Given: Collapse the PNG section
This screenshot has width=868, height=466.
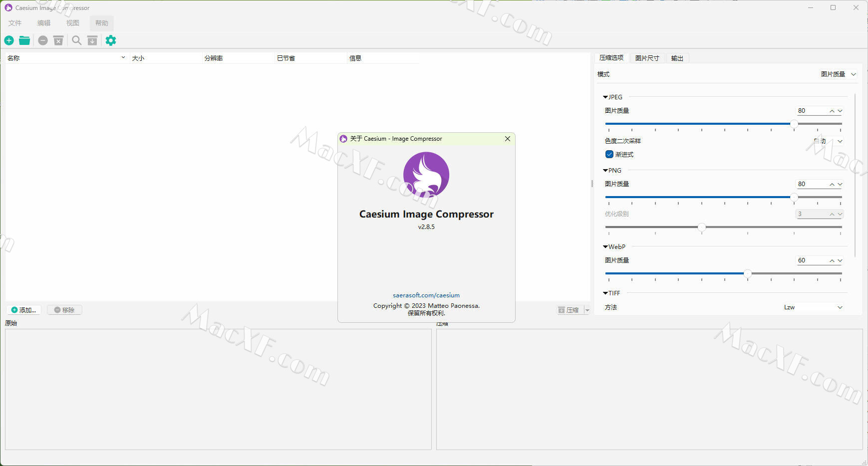Looking at the screenshot, I should [x=605, y=171].
